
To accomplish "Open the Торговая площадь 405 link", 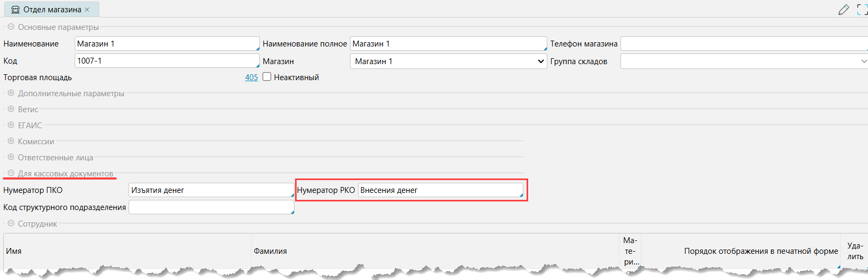I will 251,77.
